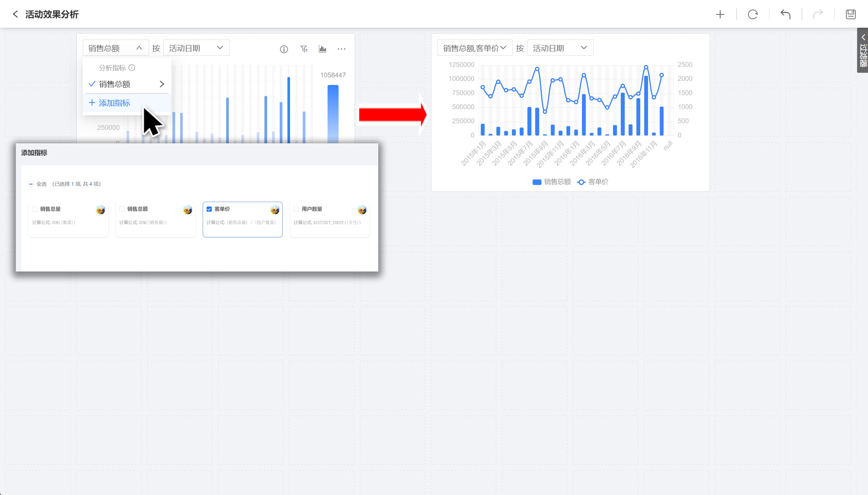Viewport: 868px width, 495px height.
Task: Click the plus icon in top toolbar
Action: coord(720,14)
